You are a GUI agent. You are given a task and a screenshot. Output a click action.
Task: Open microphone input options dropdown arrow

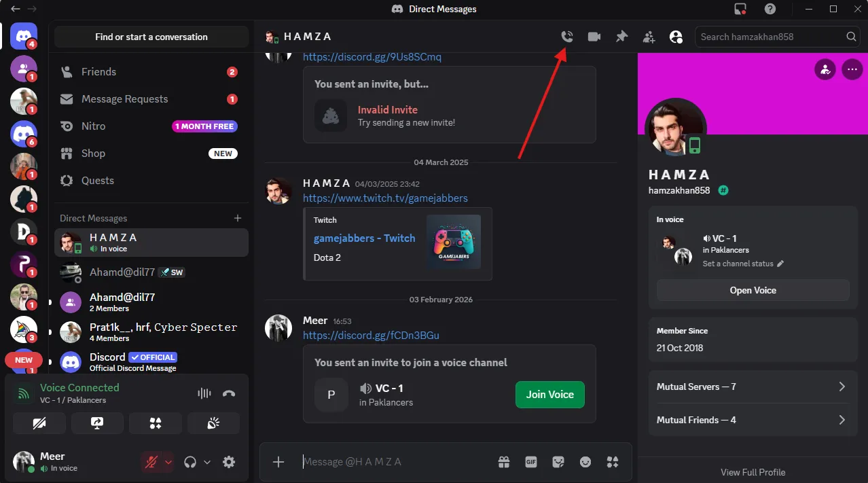click(x=168, y=462)
